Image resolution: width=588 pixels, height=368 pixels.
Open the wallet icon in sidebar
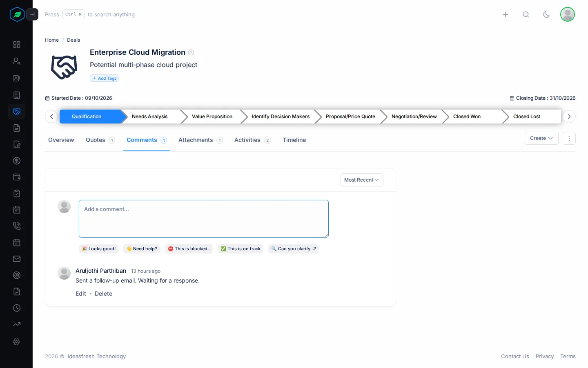tap(17, 177)
